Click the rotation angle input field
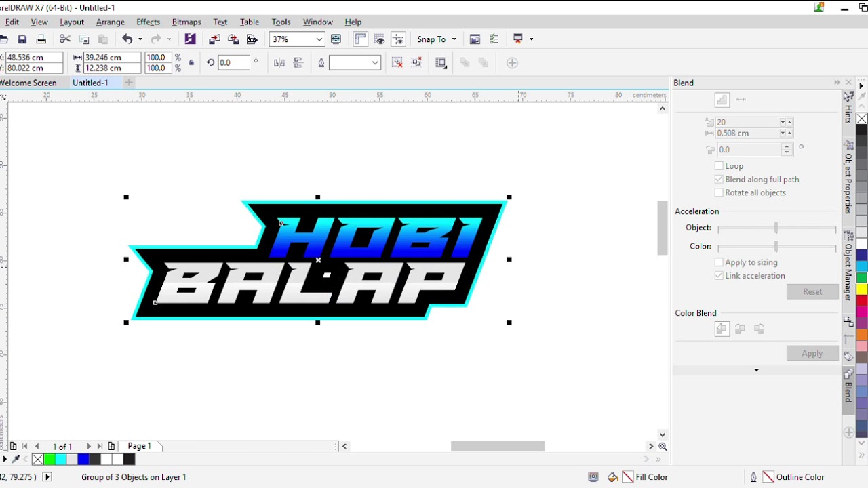Viewport: 868px width, 488px height. tap(234, 63)
